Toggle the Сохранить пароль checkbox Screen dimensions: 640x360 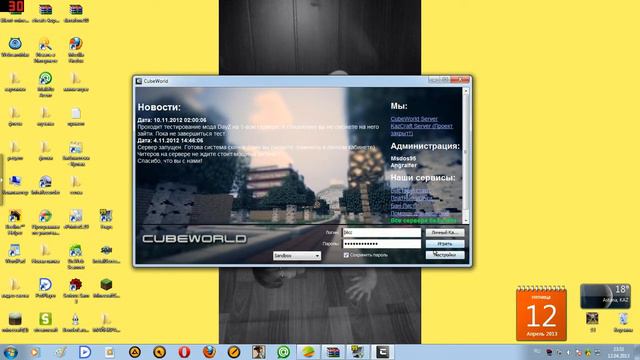pyautogui.click(x=346, y=255)
